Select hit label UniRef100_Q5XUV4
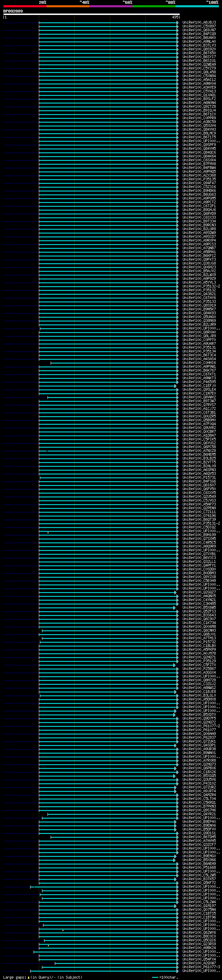Screen dimensions: 222x980 (199, 125)
